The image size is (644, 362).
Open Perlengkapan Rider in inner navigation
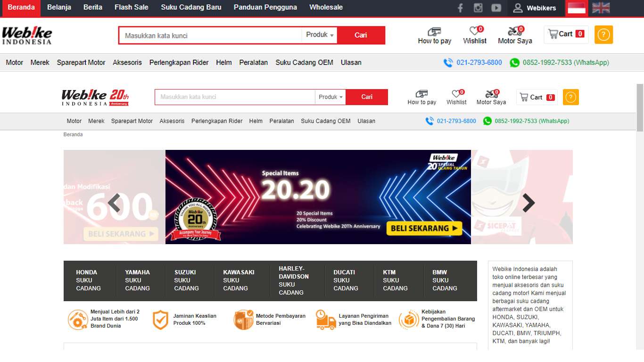click(217, 121)
